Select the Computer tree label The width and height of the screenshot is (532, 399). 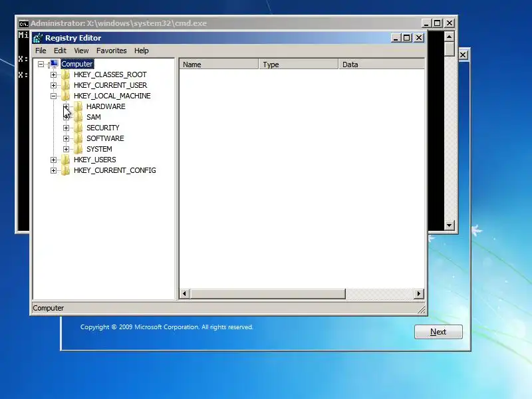tap(77, 64)
